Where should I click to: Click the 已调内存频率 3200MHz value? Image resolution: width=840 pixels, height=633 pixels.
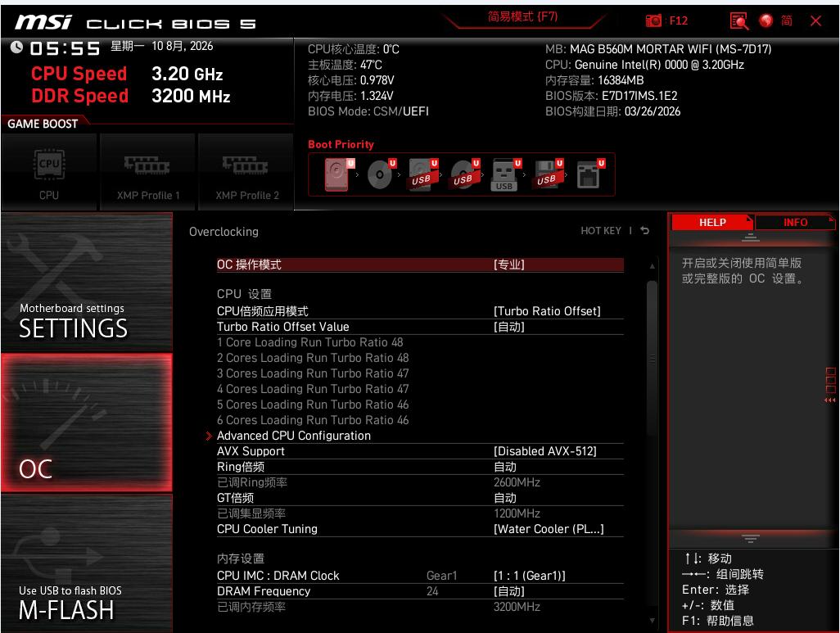tap(517, 607)
